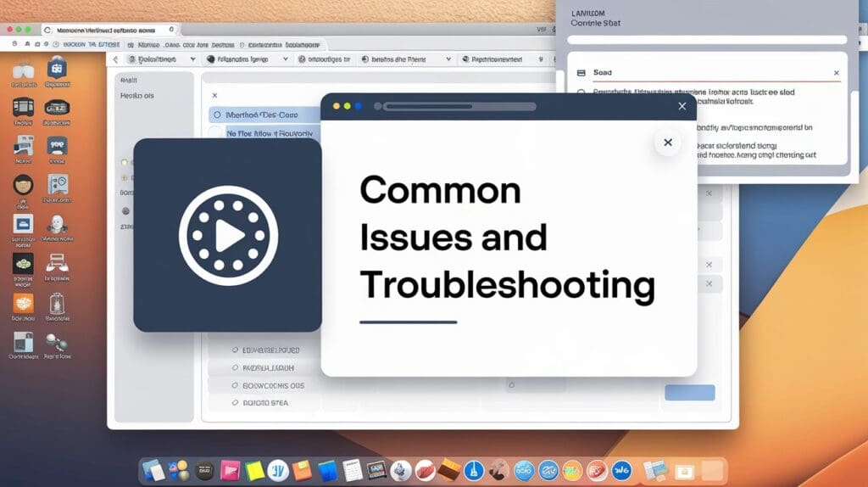Select the 'BOIOTO 97EA' row circle
This screenshot has height=487, width=868.
point(236,403)
